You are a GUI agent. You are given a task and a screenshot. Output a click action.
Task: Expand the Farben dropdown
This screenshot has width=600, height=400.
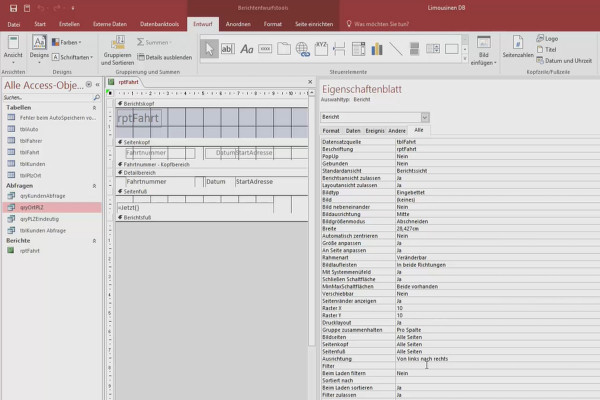point(67,42)
